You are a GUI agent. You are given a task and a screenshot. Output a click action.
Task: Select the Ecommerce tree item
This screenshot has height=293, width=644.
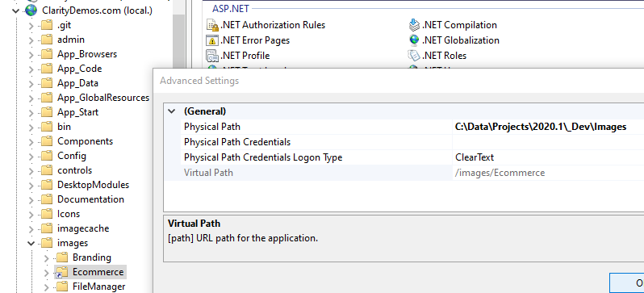pyautogui.click(x=98, y=272)
